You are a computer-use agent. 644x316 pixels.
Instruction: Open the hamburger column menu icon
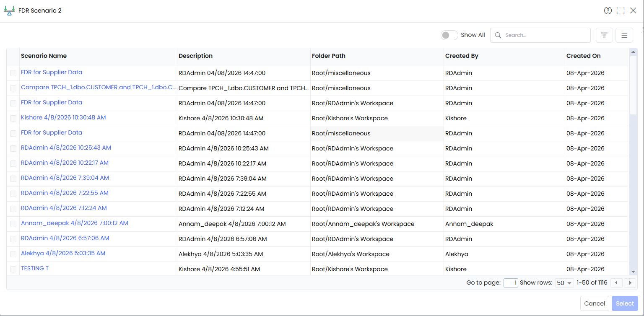[x=624, y=35]
